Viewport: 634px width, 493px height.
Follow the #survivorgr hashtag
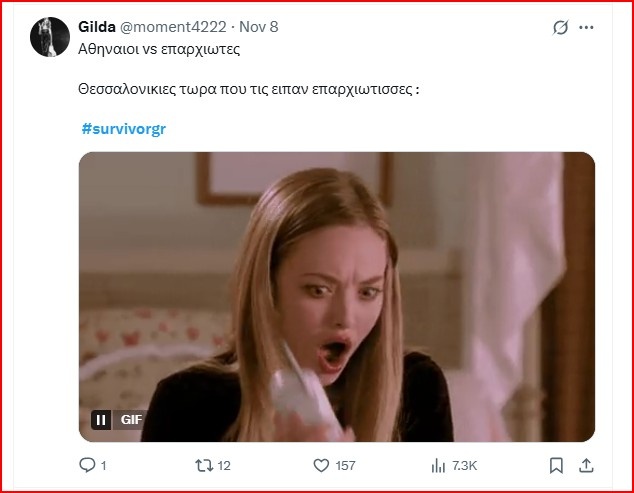click(124, 129)
